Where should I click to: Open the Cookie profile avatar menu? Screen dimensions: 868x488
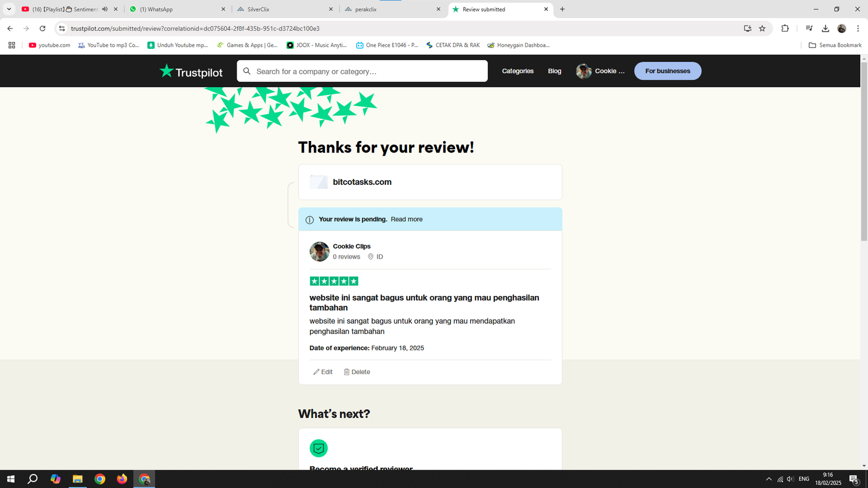(601, 71)
